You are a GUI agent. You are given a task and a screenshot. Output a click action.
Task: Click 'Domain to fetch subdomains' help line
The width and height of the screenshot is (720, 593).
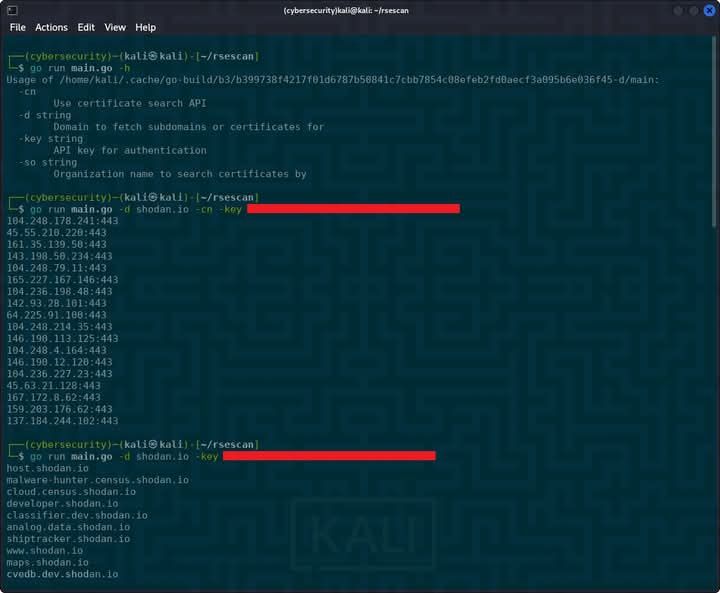[189, 127]
